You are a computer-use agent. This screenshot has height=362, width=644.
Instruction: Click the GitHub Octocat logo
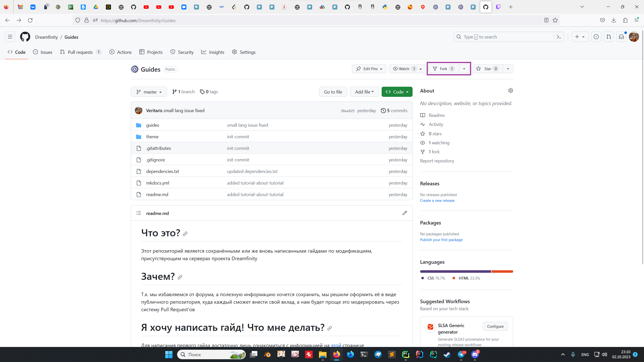tap(25, 37)
